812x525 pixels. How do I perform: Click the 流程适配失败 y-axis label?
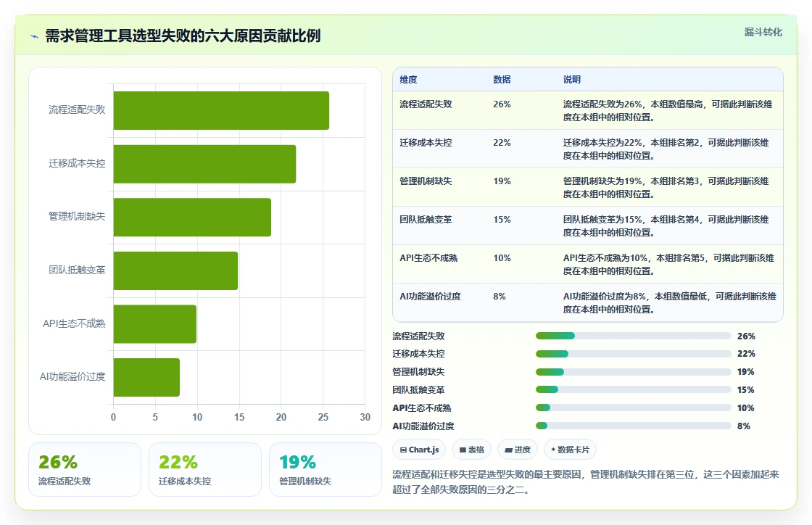point(77,109)
